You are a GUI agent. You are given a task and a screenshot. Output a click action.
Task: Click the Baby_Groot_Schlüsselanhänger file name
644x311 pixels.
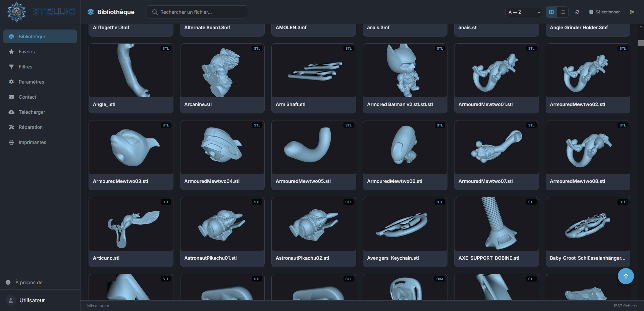click(x=588, y=258)
